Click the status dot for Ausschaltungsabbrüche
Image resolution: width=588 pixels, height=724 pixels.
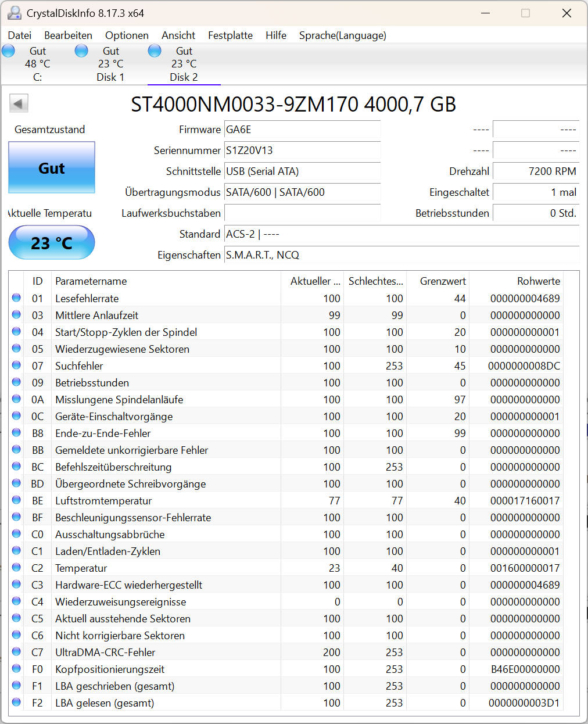click(16, 534)
